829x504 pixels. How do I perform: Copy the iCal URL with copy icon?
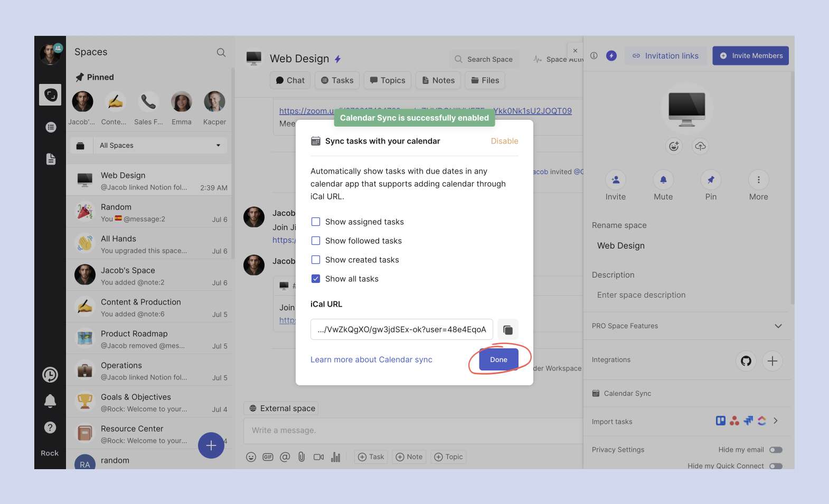tap(507, 330)
